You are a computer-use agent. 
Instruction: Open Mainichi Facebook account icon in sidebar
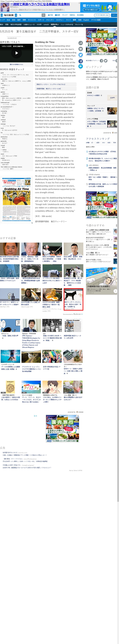pyautogui.click(x=101, y=61)
